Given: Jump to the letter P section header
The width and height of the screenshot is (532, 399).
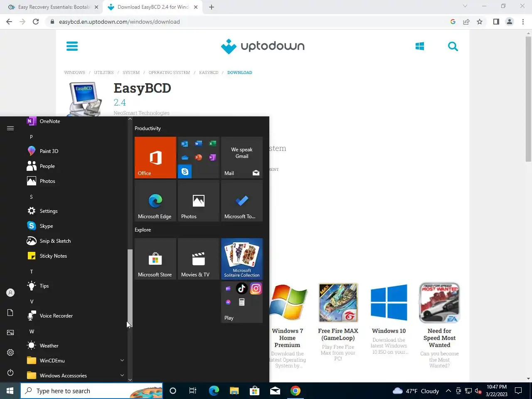Looking at the screenshot, I should (31, 137).
